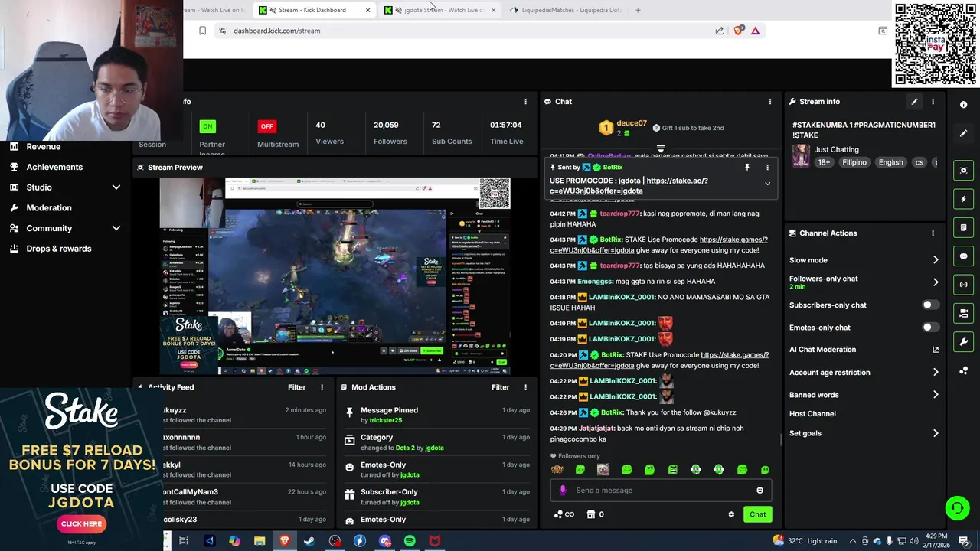
Task: Click purple microphone icon in chat input
Action: 563,491
